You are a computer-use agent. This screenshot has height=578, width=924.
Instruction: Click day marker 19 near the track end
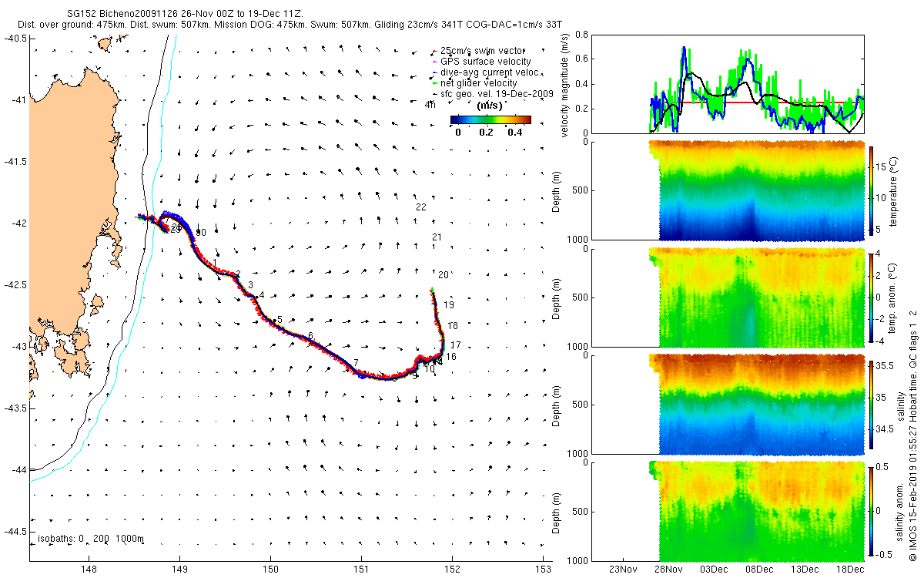coord(449,305)
